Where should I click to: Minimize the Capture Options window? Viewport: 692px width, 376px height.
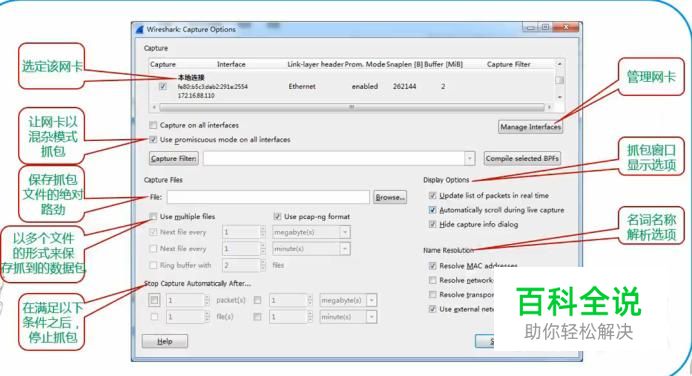click(530, 28)
